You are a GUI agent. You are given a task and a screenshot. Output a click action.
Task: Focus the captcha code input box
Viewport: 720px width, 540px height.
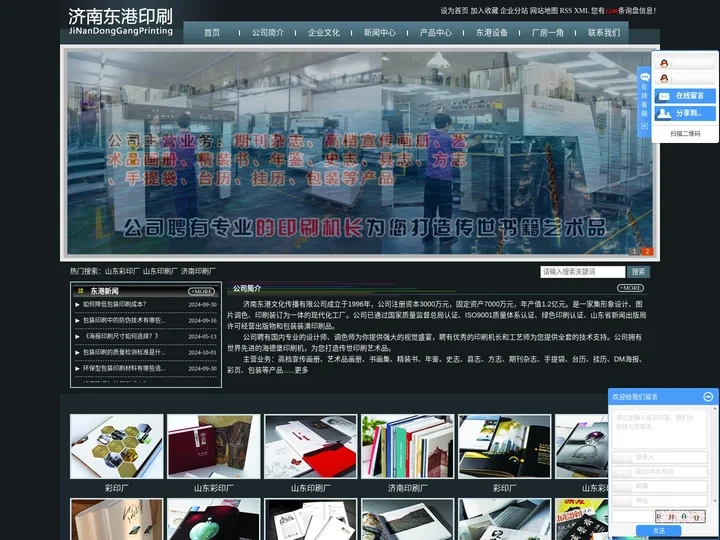[x=632, y=517]
